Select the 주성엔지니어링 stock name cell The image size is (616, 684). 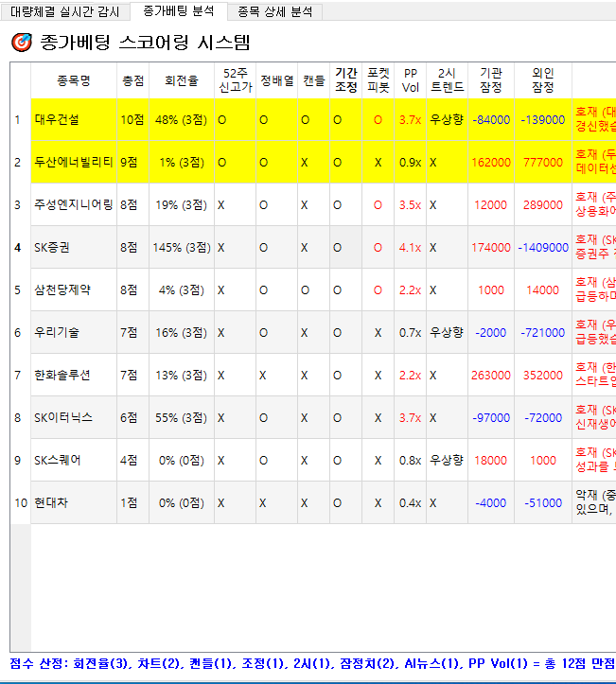74,204
